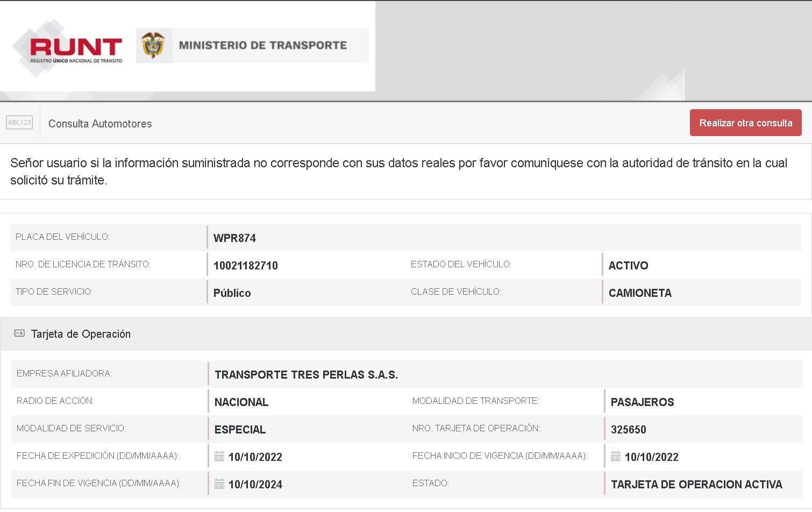Click the Tarjeta de Operación card icon
The width and height of the screenshot is (812, 512).
tap(19, 333)
